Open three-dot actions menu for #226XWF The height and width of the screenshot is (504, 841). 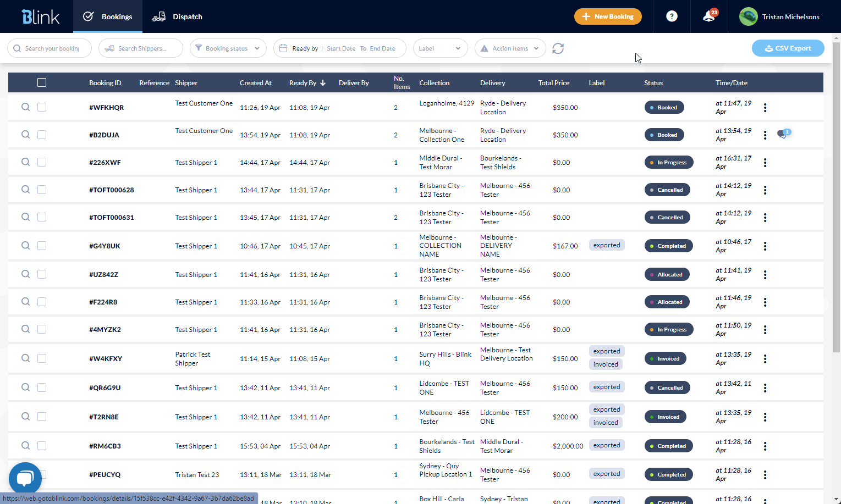tap(765, 162)
